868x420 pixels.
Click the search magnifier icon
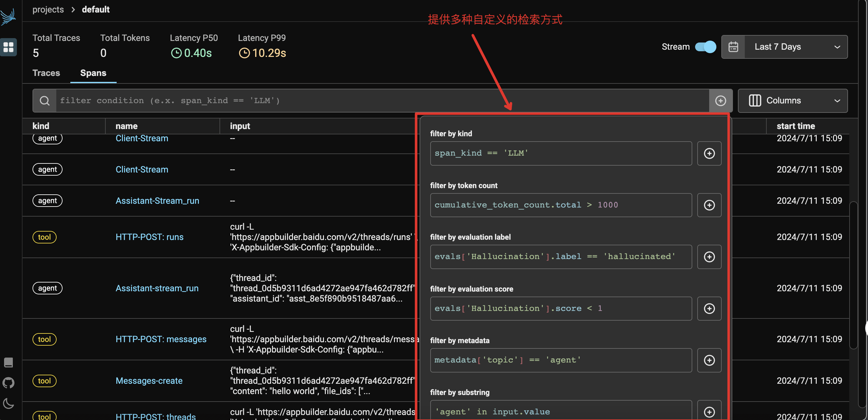[44, 101]
